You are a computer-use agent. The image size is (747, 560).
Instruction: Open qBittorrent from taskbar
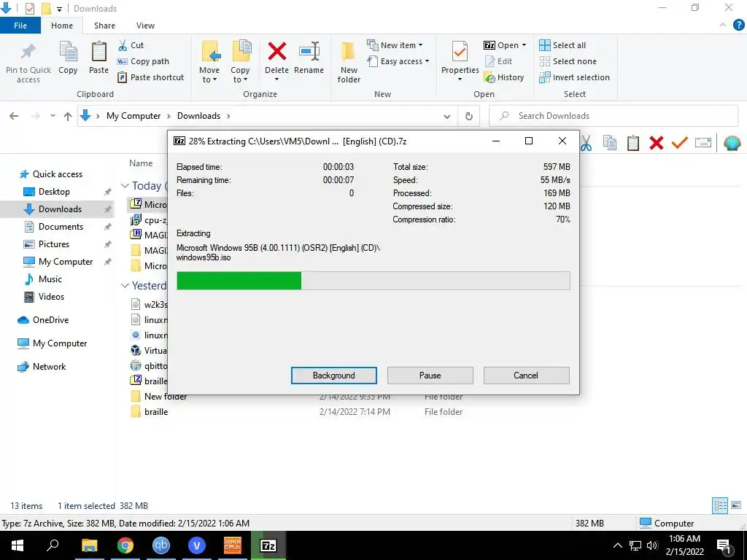click(161, 545)
